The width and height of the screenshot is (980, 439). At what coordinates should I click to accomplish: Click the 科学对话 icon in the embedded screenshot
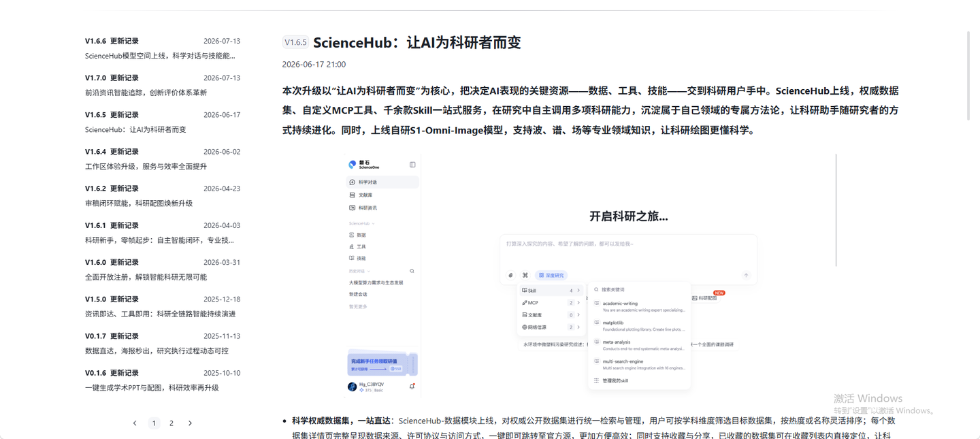point(352,182)
